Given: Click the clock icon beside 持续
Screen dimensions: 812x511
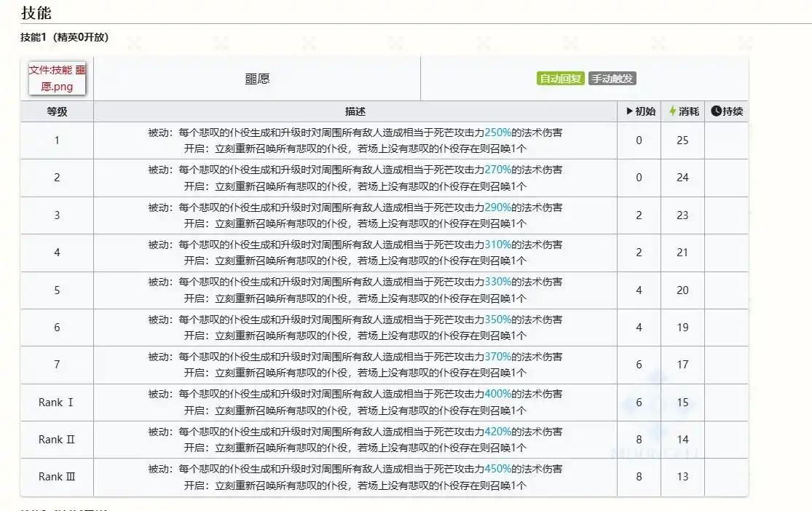Looking at the screenshot, I should tap(716, 111).
